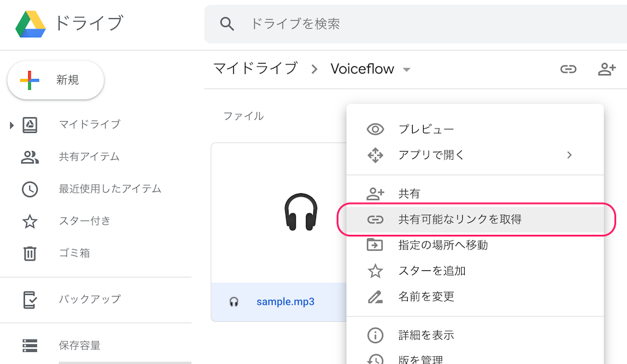The width and height of the screenshot is (627, 364).
Task: Click the info circle icon
Action: 375,335
